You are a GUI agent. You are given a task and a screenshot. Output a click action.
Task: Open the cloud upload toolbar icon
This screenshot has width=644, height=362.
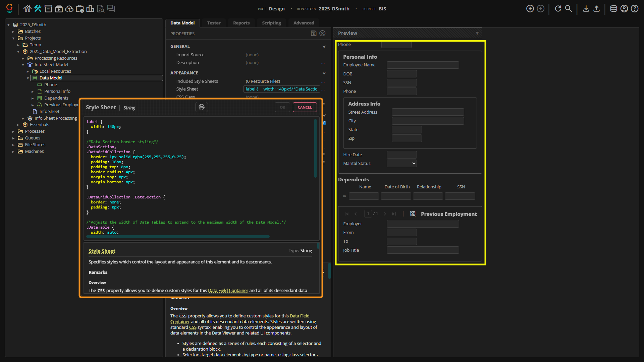click(x=69, y=9)
